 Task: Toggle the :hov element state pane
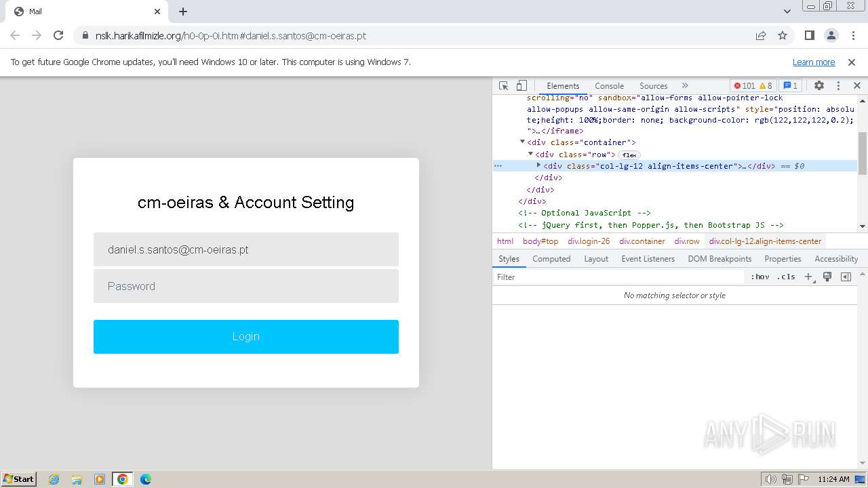(x=760, y=277)
